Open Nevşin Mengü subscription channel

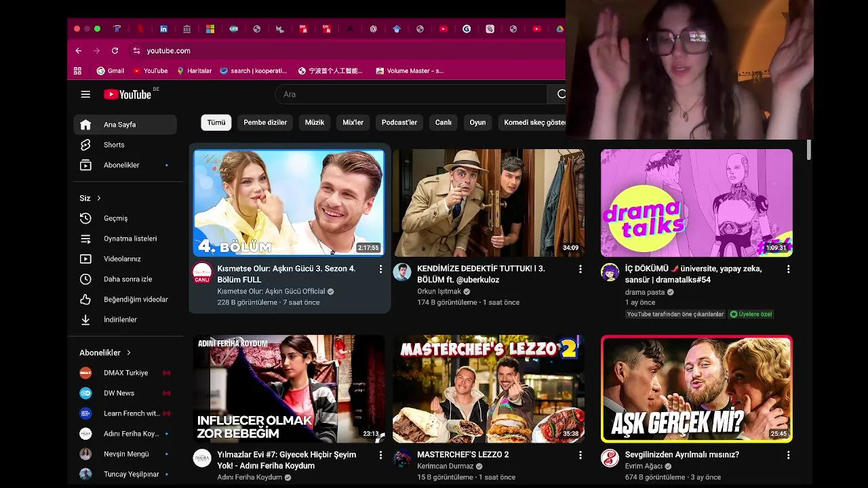click(x=125, y=454)
